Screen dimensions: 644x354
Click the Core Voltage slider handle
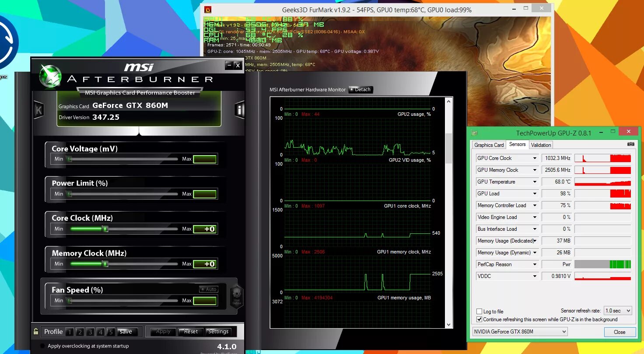coord(69,159)
